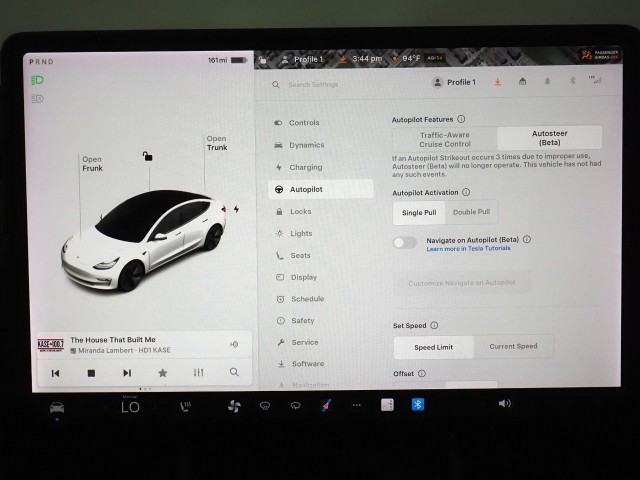This screenshot has height=480, width=640.
Task: Tap the bottom bar car controls icon
Action: coord(57,407)
